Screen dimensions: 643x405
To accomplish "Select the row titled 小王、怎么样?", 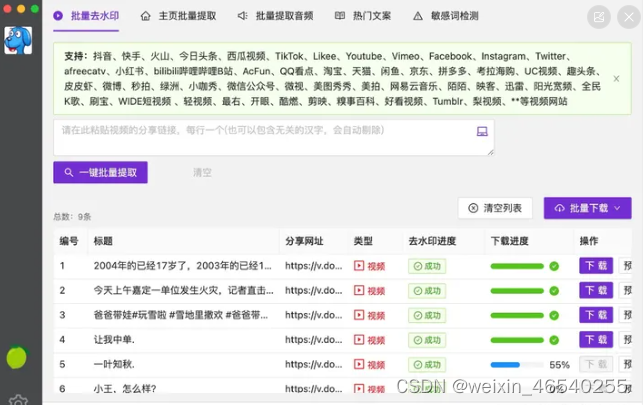I will tap(342, 386).
